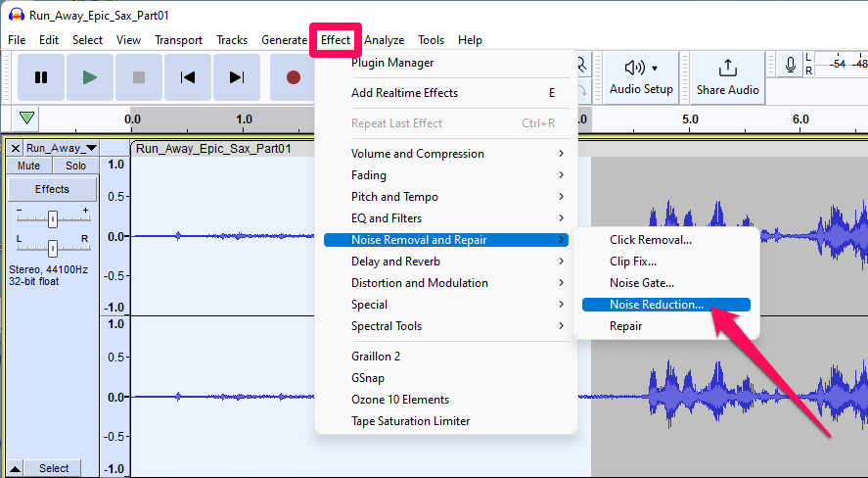Expand EQ and Filters submenu
The width and height of the screenshot is (868, 478).
coord(446,218)
